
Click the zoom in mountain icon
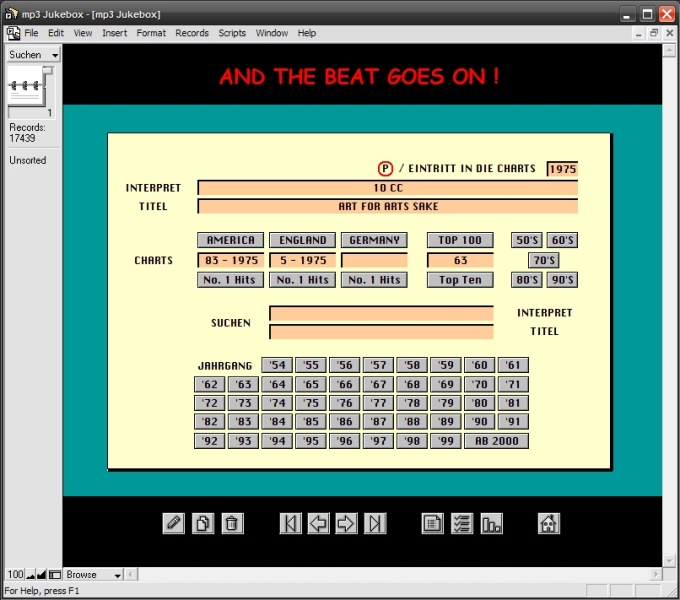(x=42, y=575)
